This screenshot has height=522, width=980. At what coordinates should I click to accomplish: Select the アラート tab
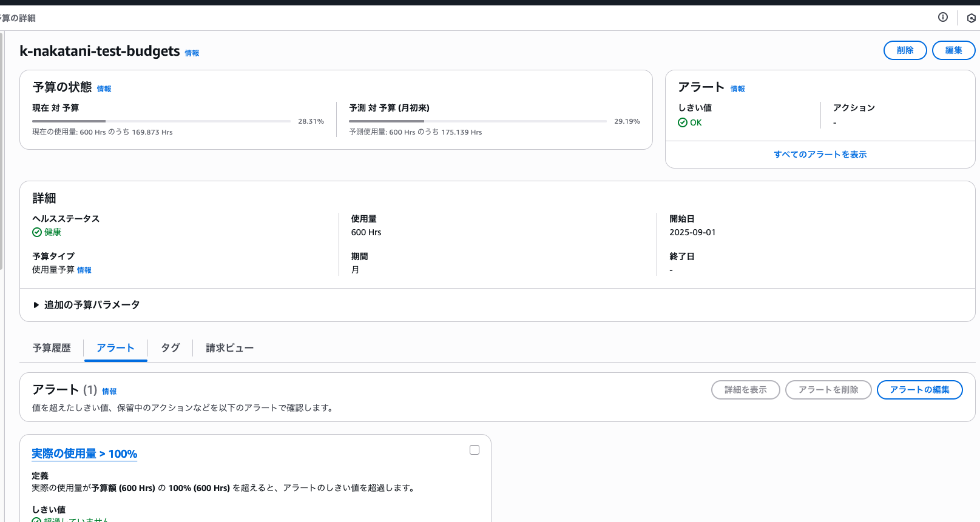tap(115, 348)
